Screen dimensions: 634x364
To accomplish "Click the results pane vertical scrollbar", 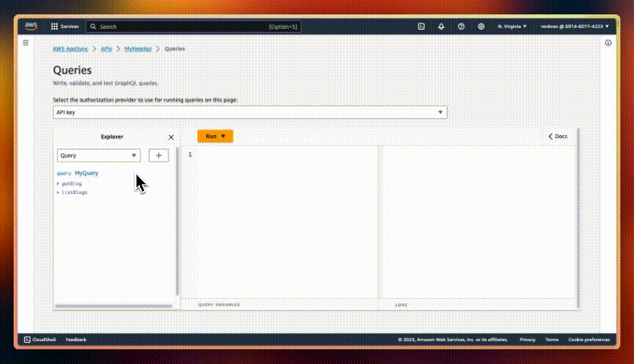I will pyautogui.click(x=578, y=218).
